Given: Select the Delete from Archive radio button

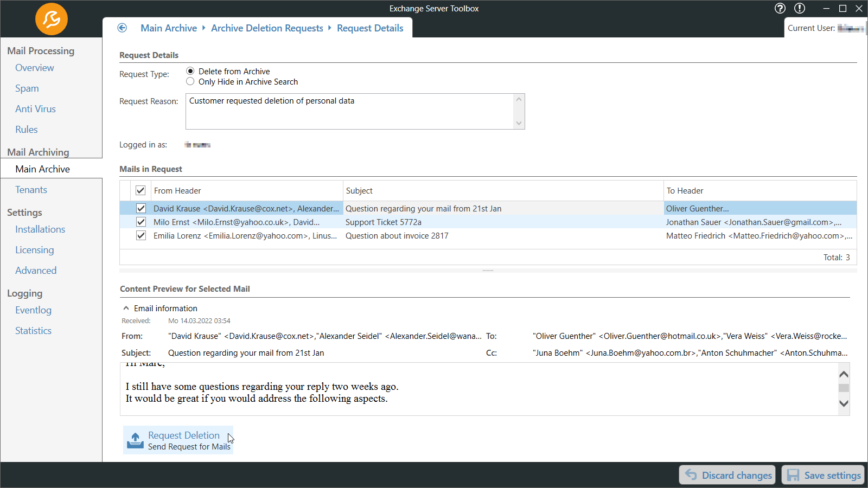Looking at the screenshot, I should [x=190, y=71].
